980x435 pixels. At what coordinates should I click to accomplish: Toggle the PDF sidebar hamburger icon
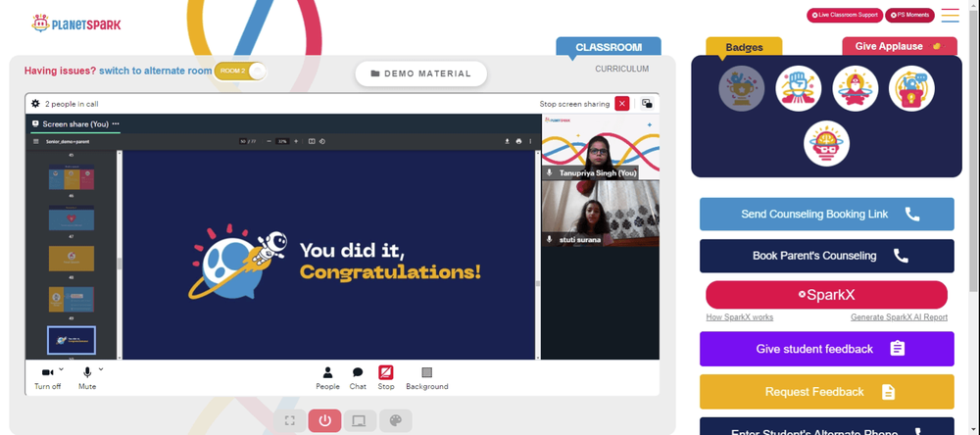coord(35,141)
